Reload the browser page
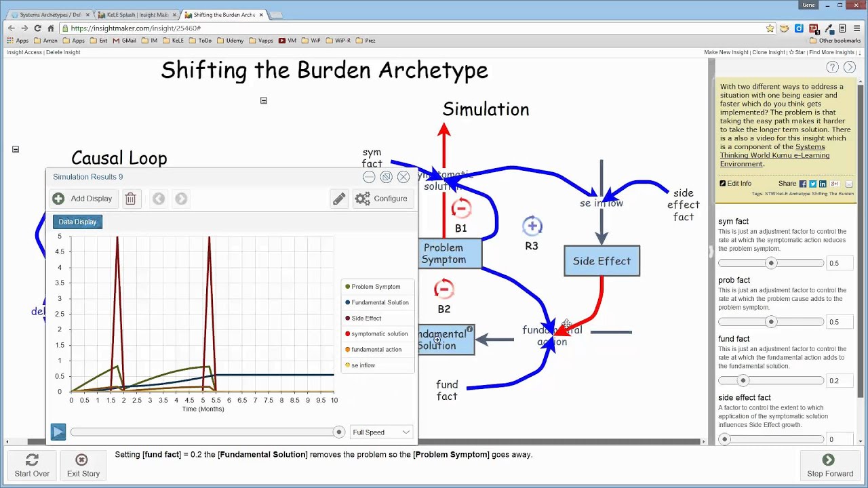This screenshot has width=868, height=488. pos(38,28)
